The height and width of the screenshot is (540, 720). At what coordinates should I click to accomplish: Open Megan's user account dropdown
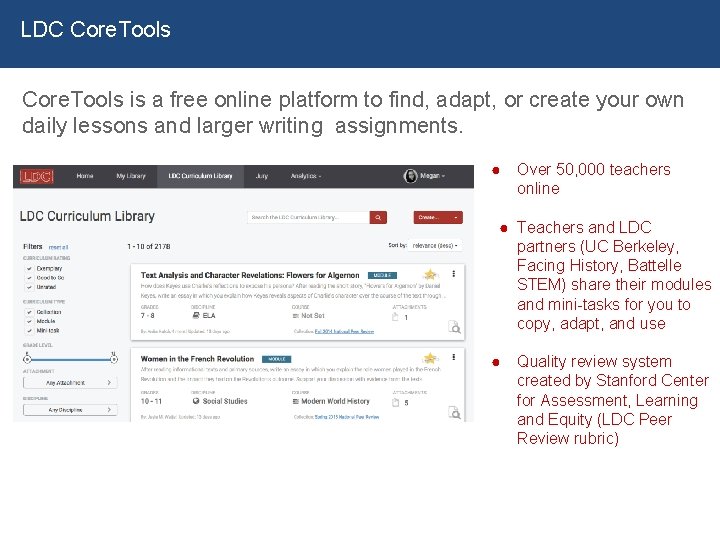click(x=433, y=176)
